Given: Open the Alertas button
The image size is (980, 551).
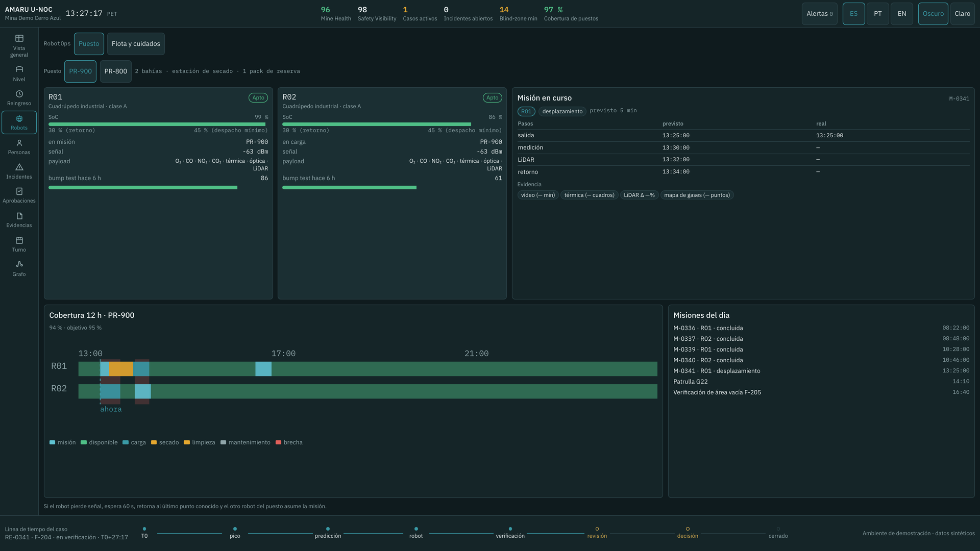Looking at the screenshot, I should [x=819, y=14].
